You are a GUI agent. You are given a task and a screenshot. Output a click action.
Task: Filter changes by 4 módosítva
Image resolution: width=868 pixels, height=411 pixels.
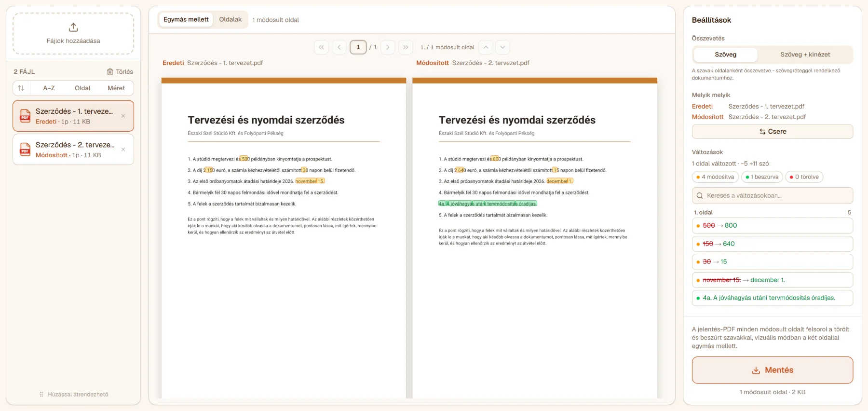(x=715, y=177)
